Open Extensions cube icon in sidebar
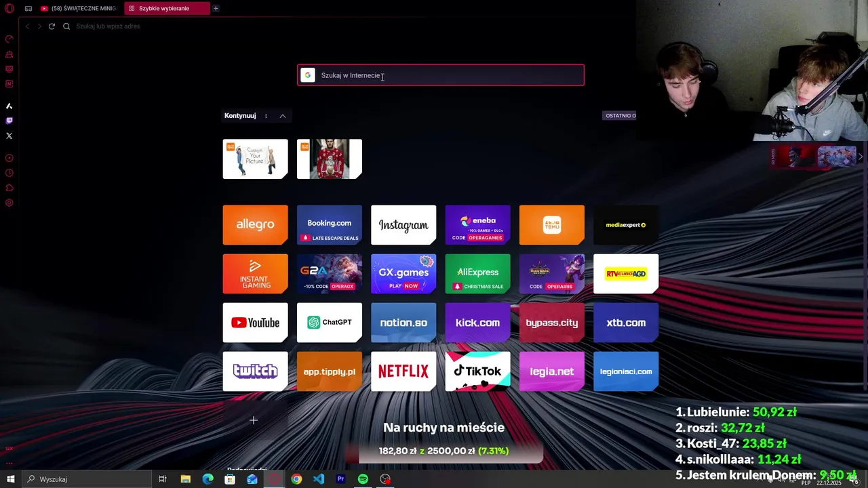 (x=9, y=188)
